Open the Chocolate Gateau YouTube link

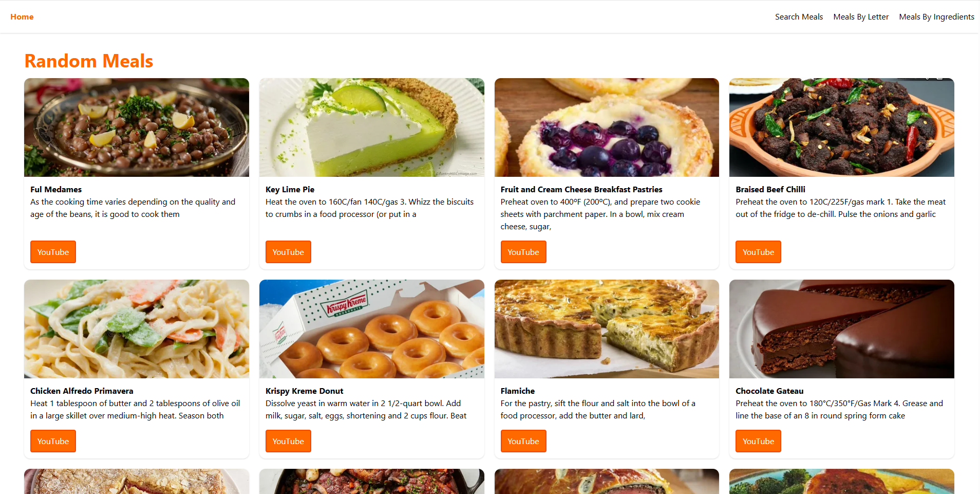click(x=758, y=441)
